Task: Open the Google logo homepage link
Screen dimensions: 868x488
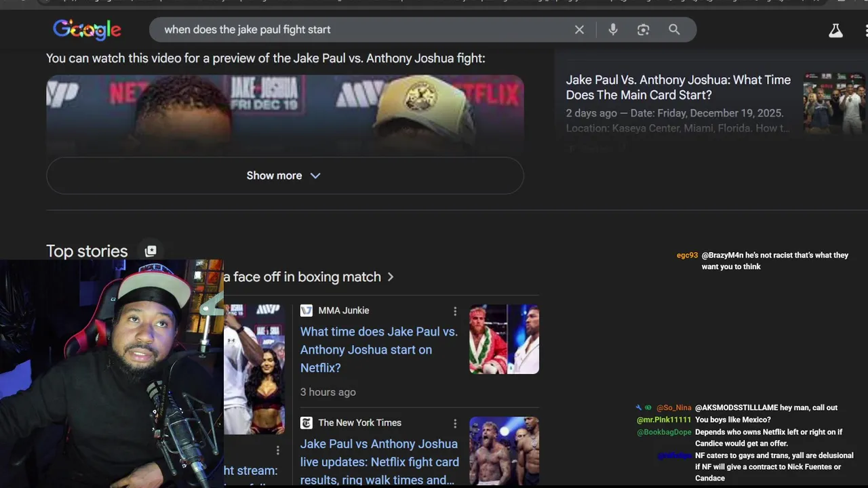Action: coord(87,29)
